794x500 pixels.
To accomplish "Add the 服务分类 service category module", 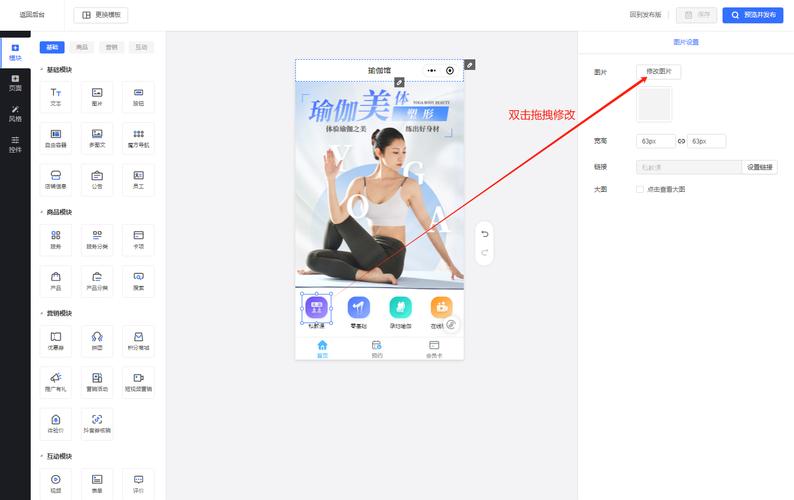I will pos(97,240).
